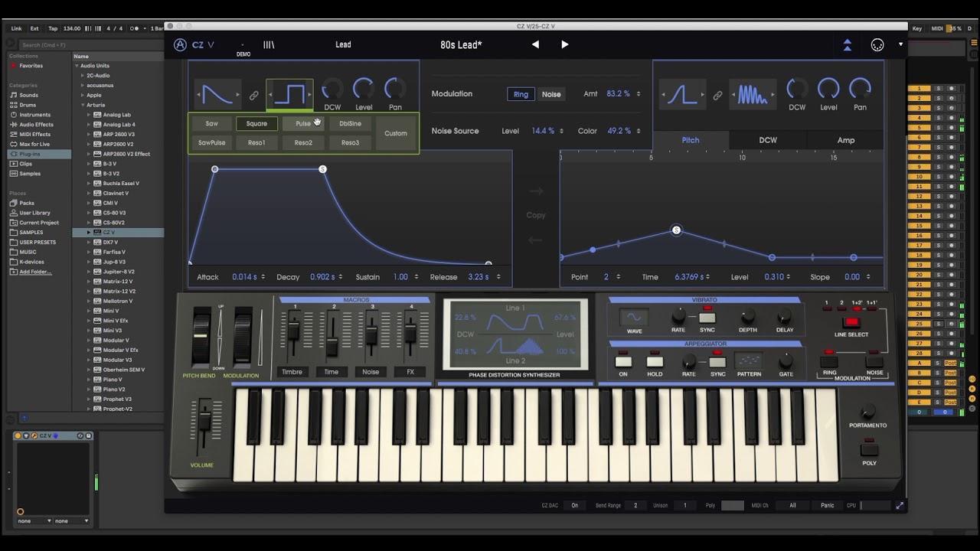Open the preset library browser icon
Image resolution: width=980 pixels, height=551 pixels.
269,44
